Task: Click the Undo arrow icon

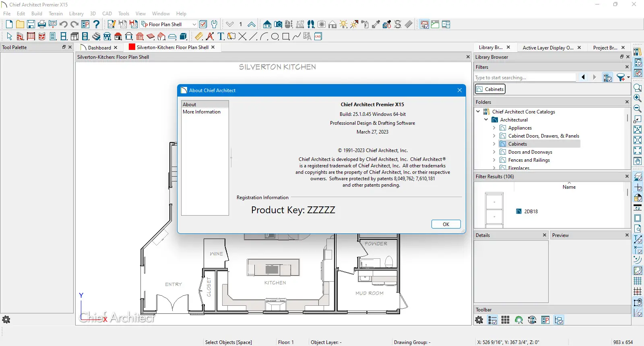Action: point(64,25)
